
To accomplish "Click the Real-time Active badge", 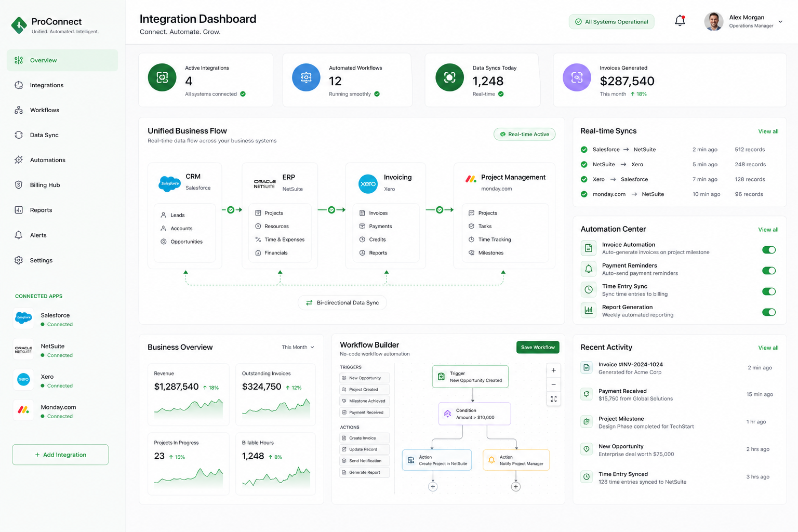I will (x=525, y=134).
